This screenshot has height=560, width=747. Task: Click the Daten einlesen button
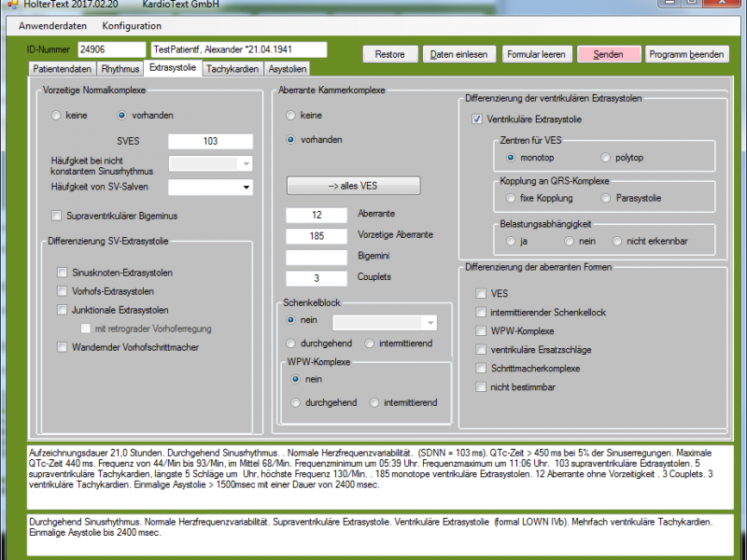click(459, 54)
